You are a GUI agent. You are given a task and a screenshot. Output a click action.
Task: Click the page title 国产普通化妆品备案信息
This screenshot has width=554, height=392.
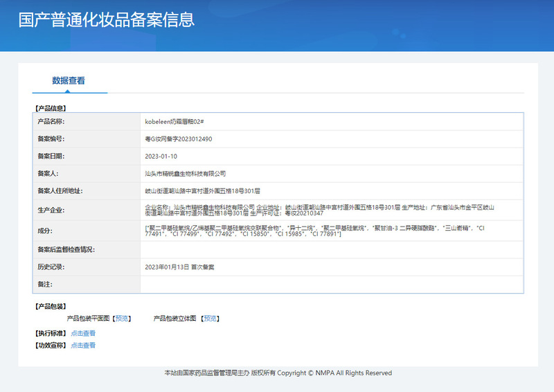106,19
